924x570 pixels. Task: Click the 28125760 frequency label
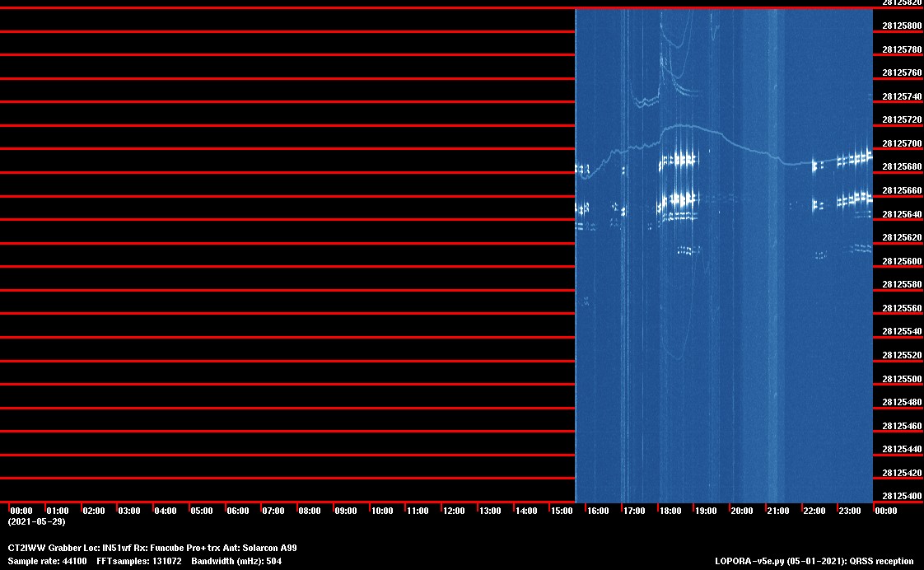click(902, 73)
